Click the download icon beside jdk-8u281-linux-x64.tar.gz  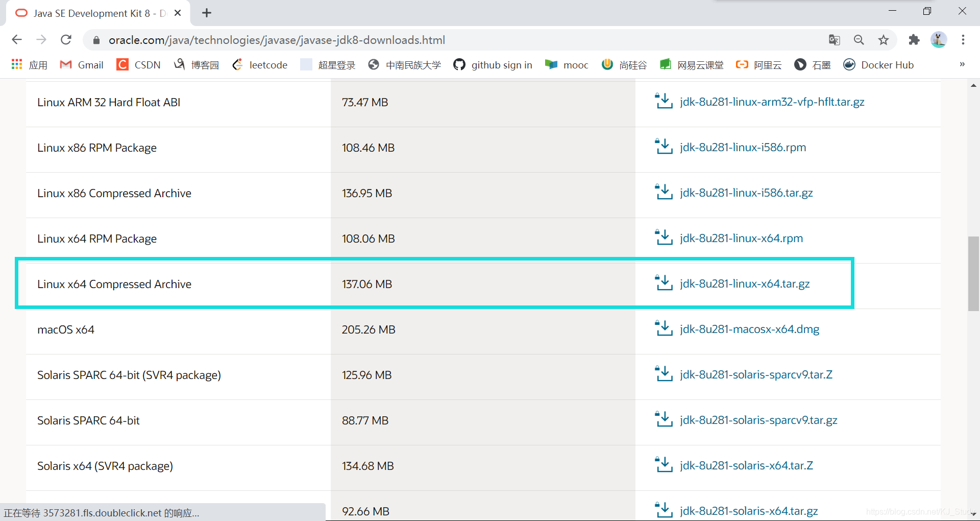664,283
